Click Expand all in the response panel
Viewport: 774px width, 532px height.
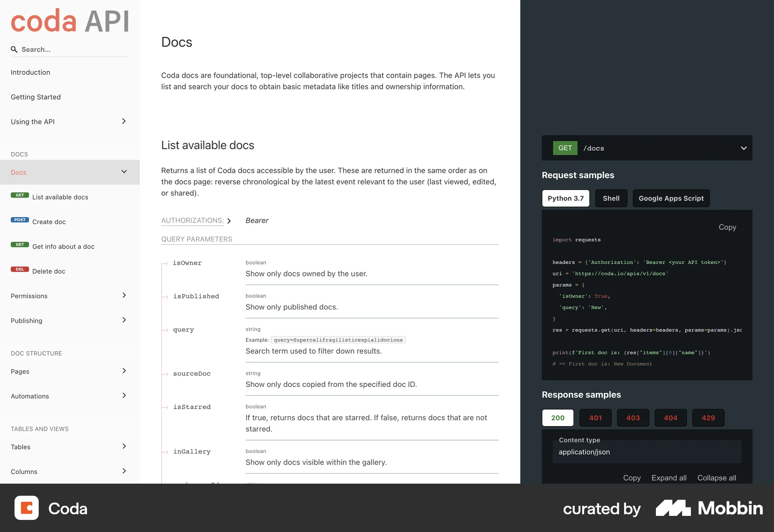coord(669,478)
